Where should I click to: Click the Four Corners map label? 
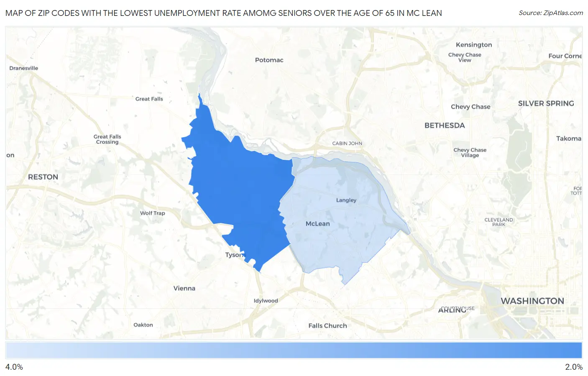[x=565, y=56]
